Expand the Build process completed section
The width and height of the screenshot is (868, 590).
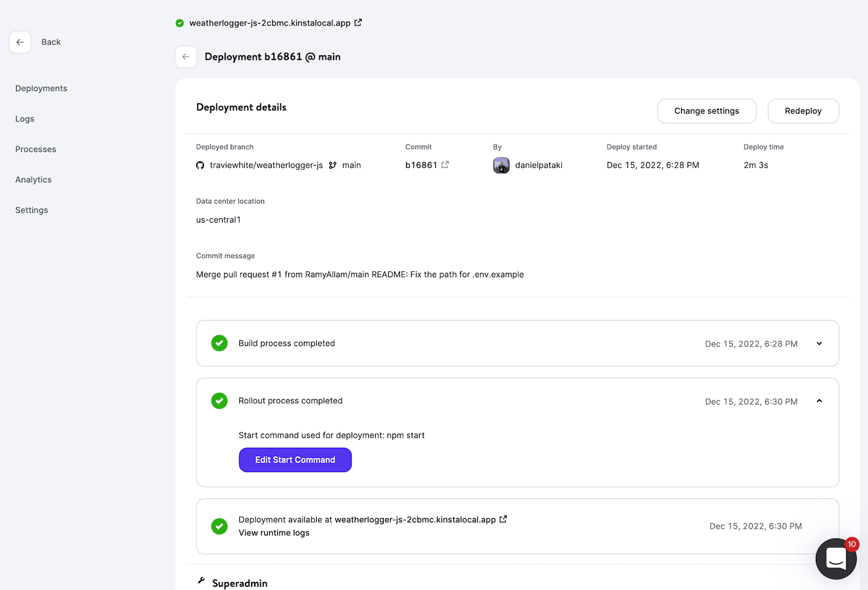point(819,344)
